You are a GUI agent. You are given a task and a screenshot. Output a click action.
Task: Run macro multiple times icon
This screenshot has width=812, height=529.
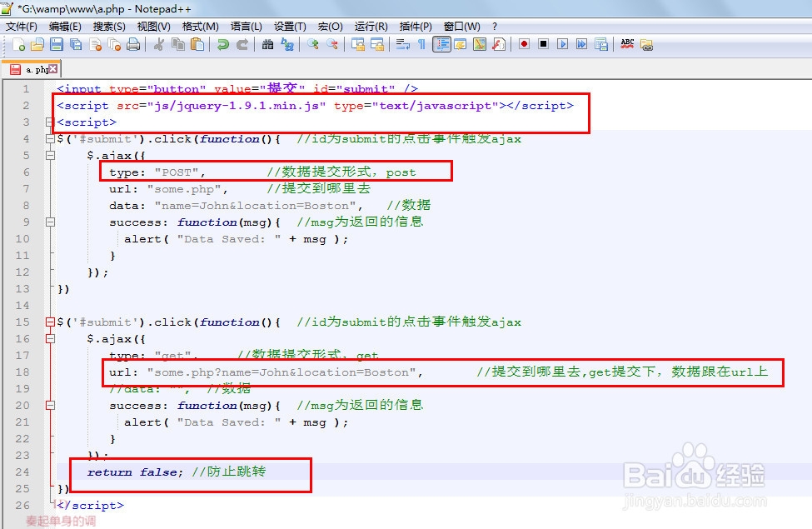coord(581,44)
